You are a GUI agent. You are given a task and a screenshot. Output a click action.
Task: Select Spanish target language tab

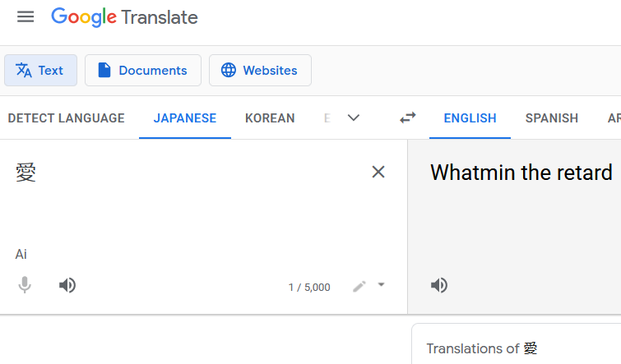(552, 118)
